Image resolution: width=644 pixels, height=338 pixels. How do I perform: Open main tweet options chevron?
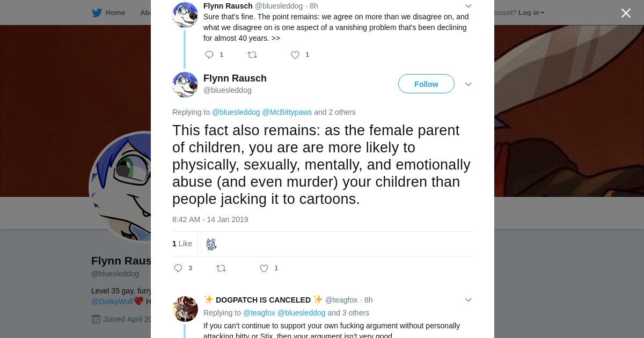click(x=468, y=84)
